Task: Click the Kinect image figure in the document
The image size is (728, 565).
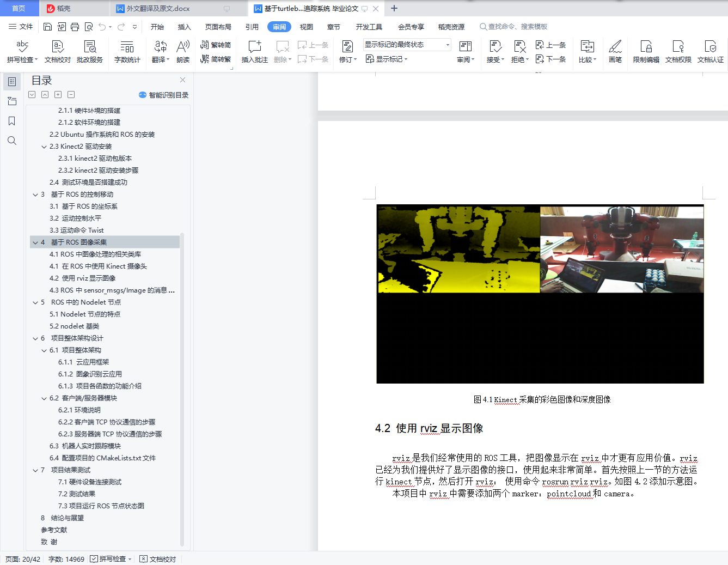Action: click(x=540, y=294)
